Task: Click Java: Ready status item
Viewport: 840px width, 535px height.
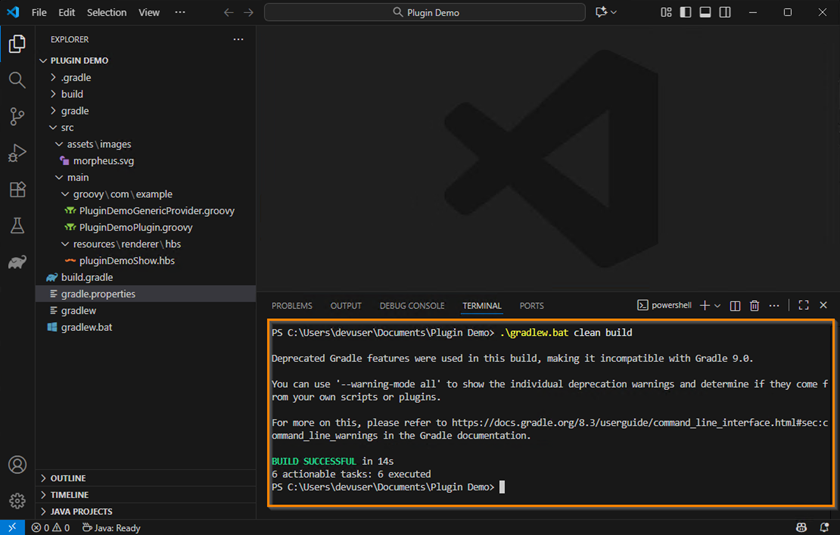Action: [111, 528]
